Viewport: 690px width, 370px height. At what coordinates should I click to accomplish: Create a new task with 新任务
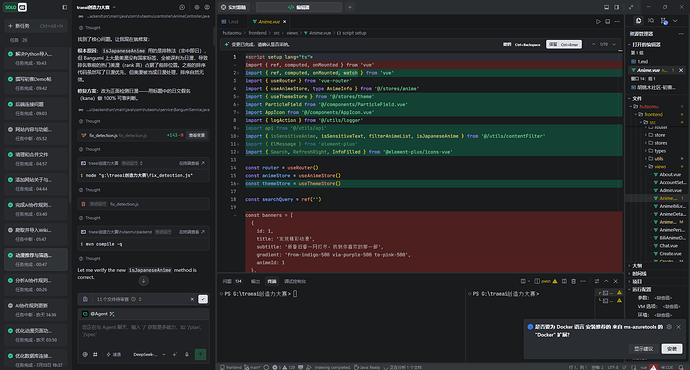click(36, 26)
